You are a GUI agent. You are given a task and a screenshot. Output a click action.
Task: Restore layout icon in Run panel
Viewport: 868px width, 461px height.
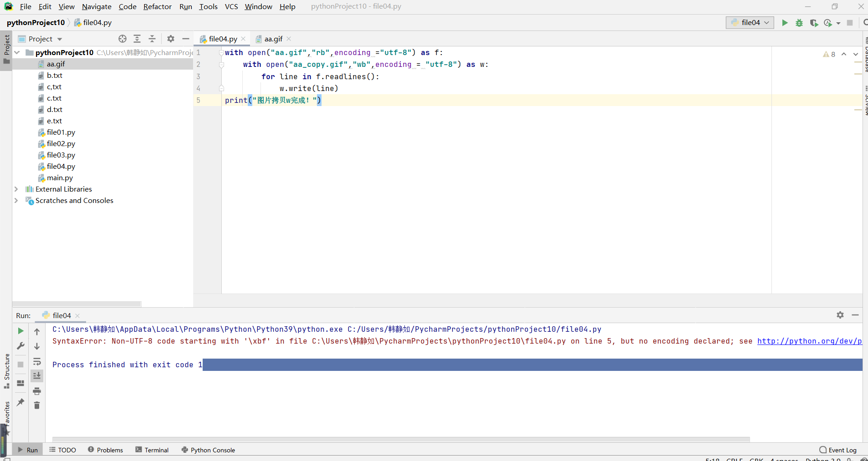click(20, 383)
